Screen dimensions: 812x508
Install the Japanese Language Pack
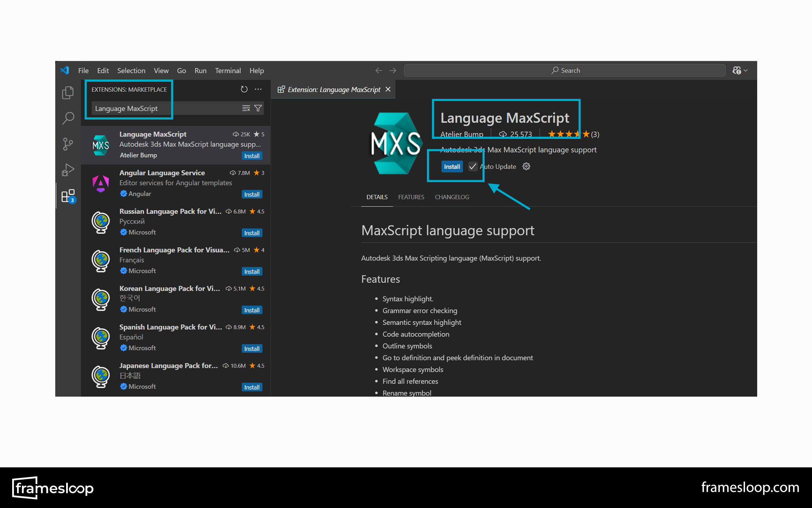coord(252,388)
